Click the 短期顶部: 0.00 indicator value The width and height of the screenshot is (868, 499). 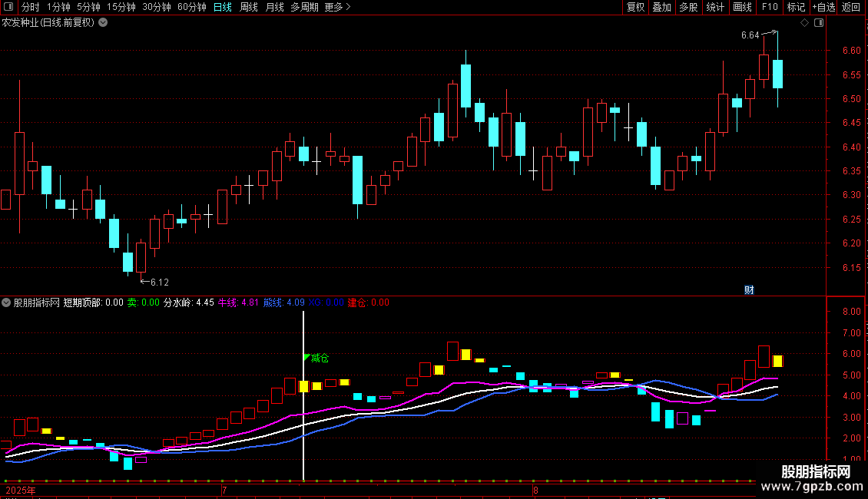point(94,302)
